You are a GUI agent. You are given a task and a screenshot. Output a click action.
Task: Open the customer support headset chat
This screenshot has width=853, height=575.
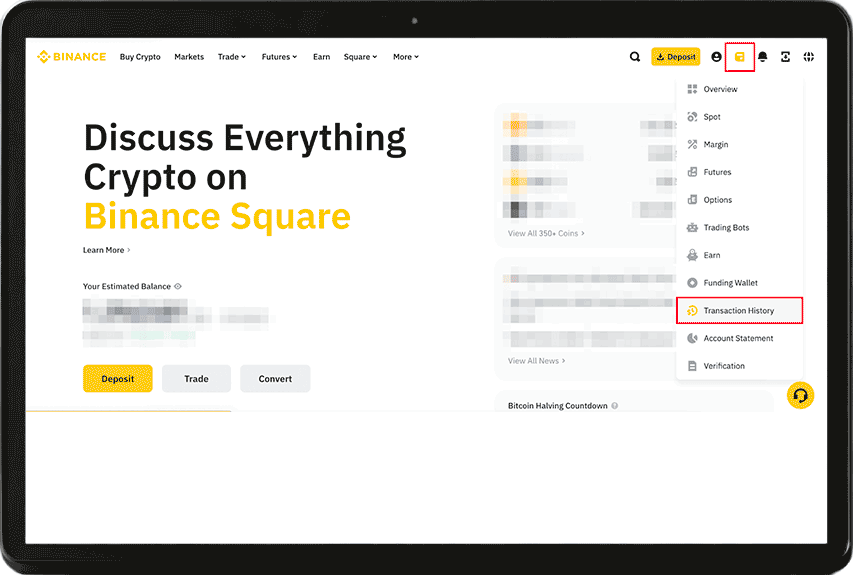(800, 395)
